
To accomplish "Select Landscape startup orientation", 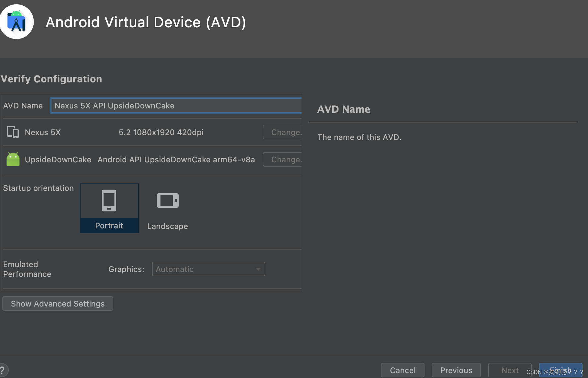I will (167, 226).
